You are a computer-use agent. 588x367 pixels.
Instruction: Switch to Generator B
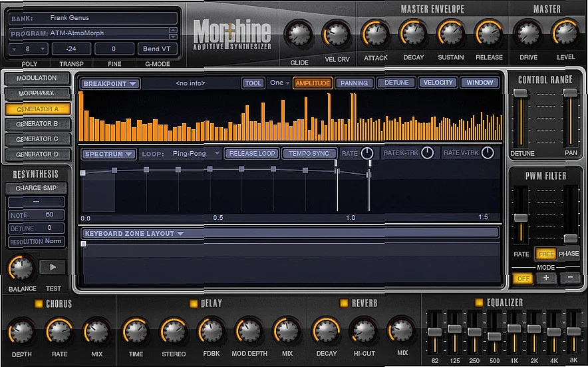point(37,124)
